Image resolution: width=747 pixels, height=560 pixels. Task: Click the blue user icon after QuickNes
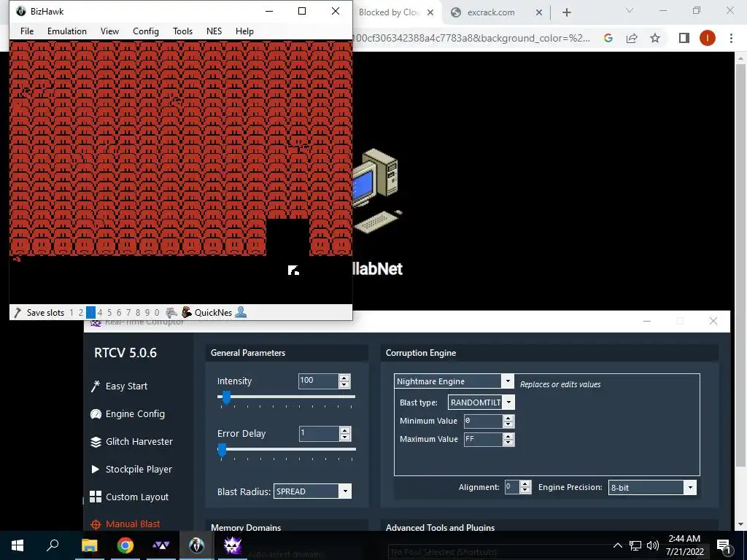click(241, 312)
